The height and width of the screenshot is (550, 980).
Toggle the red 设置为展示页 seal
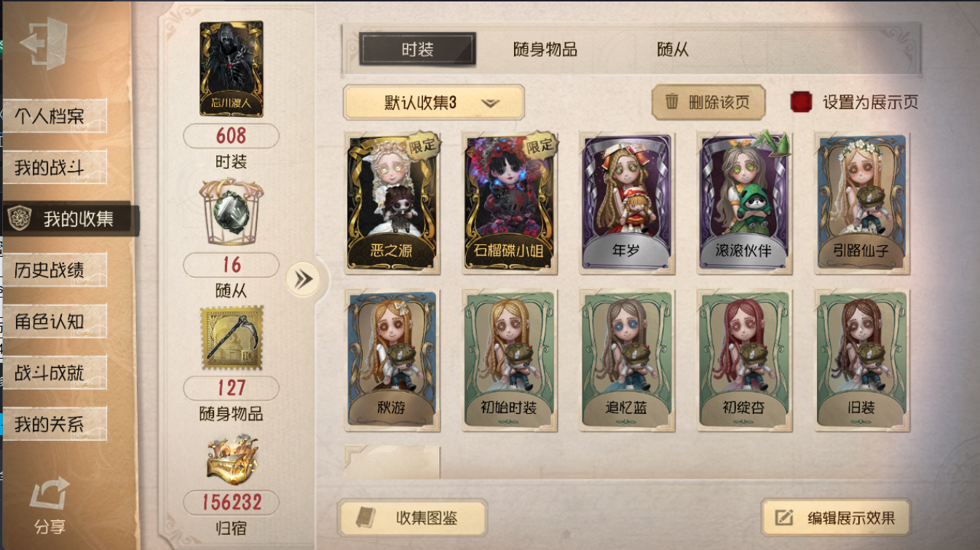coord(801,103)
